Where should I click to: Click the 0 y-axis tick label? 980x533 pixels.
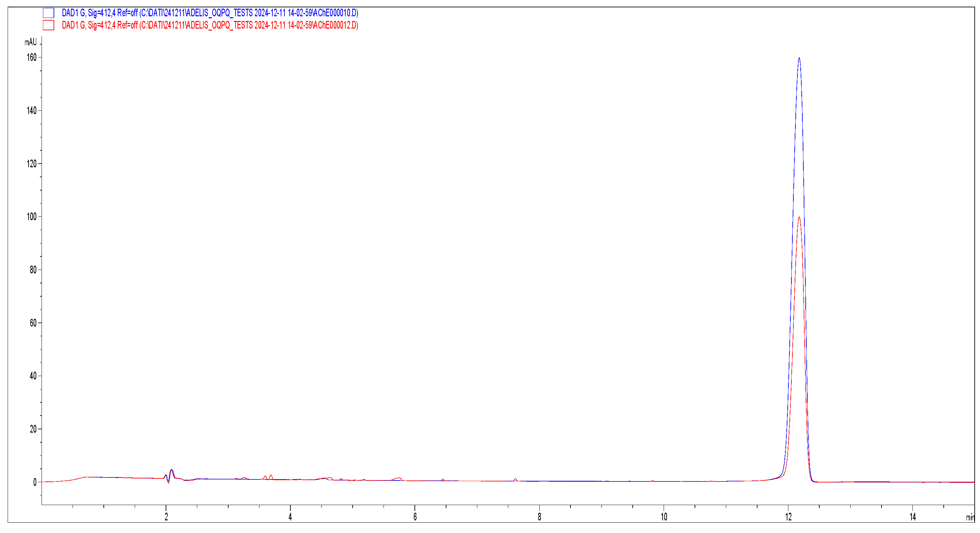pyautogui.click(x=35, y=482)
